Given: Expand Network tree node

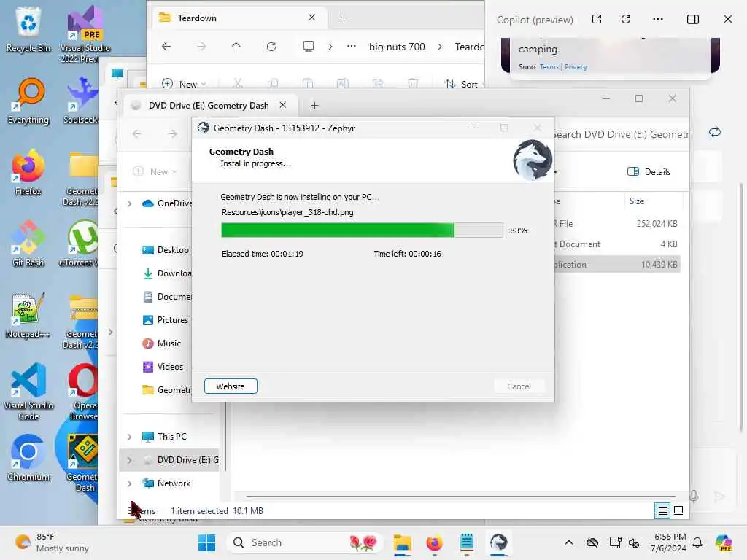Looking at the screenshot, I should pos(129,483).
